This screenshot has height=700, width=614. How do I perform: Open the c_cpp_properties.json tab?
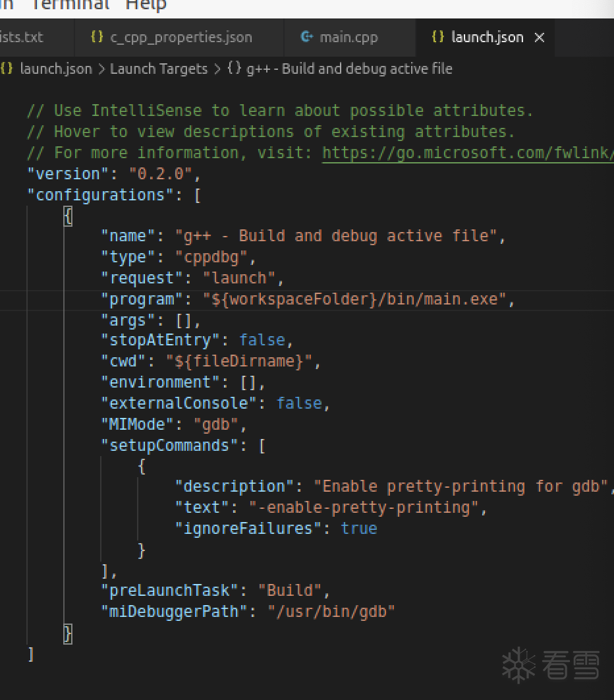click(181, 38)
